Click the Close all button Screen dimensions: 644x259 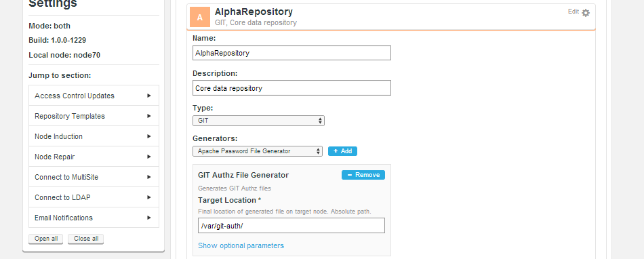pos(86,239)
